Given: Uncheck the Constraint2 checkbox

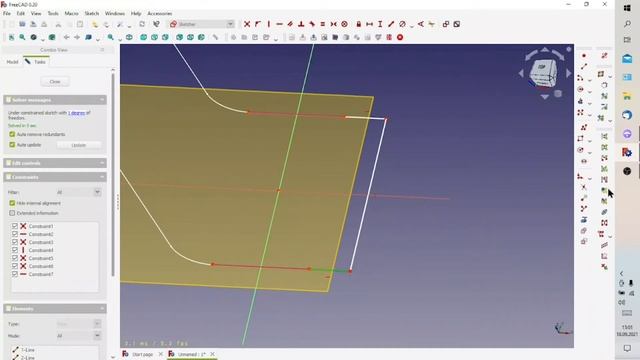Looking at the screenshot, I should (15, 234).
